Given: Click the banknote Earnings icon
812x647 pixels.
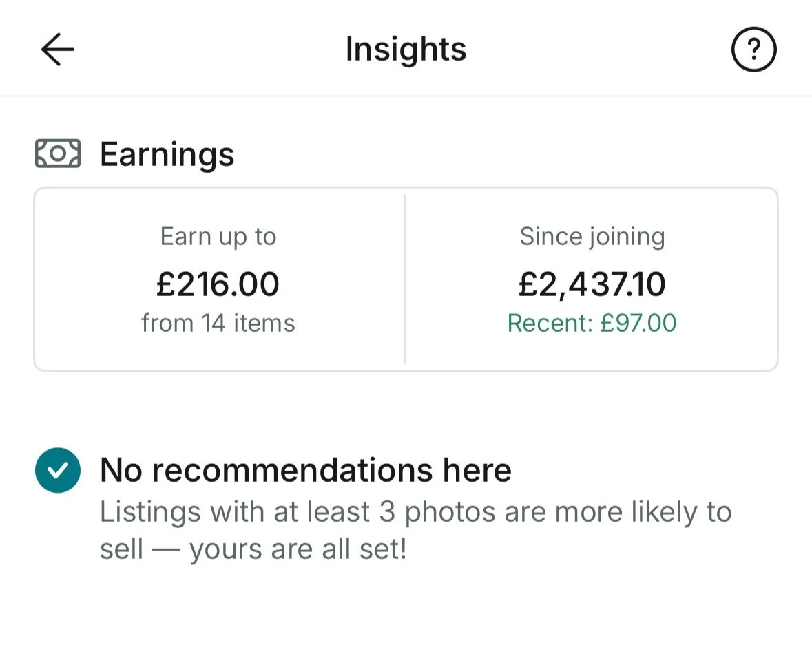Looking at the screenshot, I should pyautogui.click(x=57, y=153).
